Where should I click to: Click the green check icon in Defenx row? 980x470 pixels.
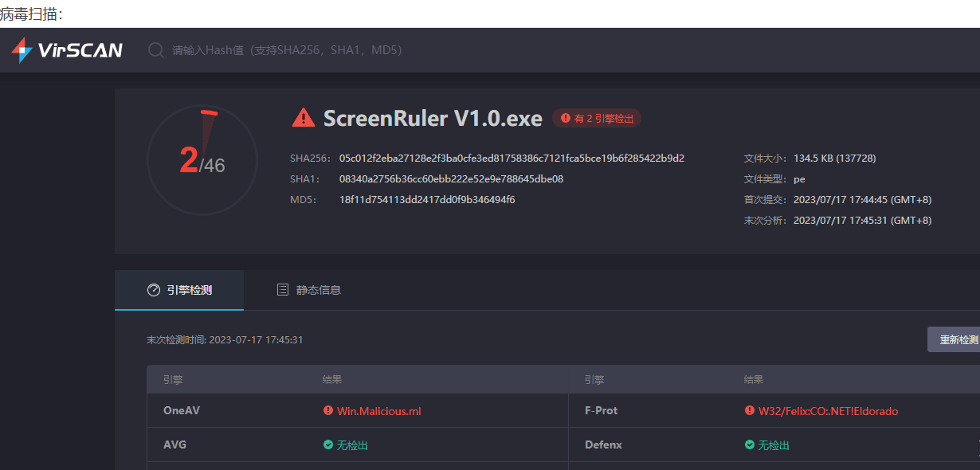click(x=750, y=445)
